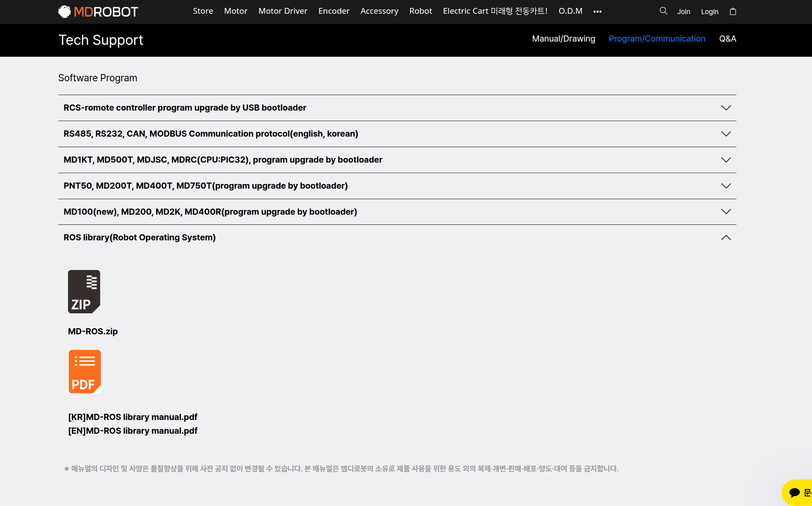The image size is (812, 506).
Task: Click the Login link
Action: pos(710,12)
